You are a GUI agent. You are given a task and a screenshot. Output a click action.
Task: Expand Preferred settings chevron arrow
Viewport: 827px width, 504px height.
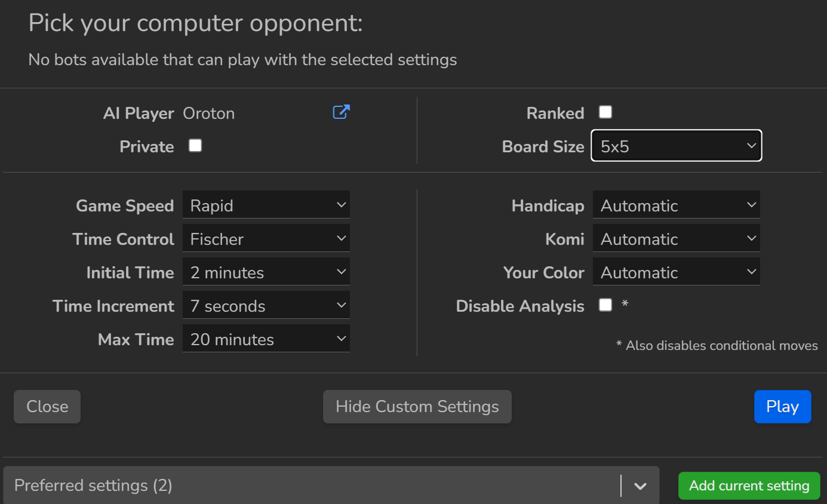point(640,486)
